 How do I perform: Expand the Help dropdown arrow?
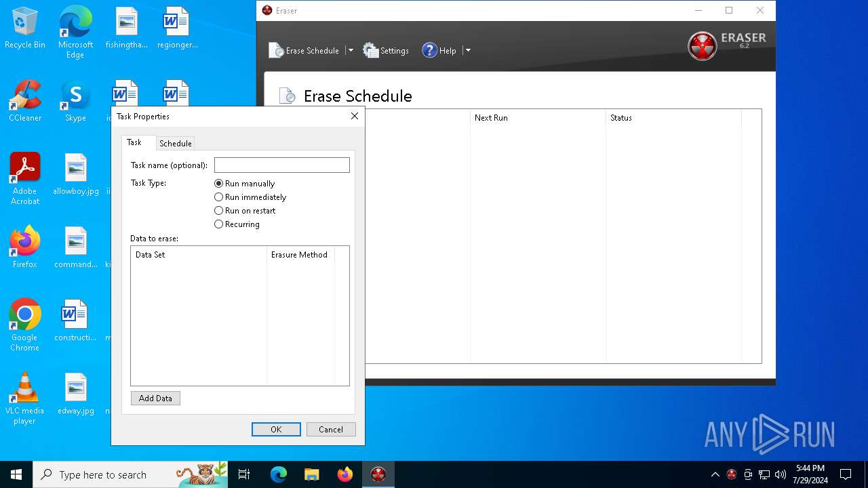coord(467,51)
